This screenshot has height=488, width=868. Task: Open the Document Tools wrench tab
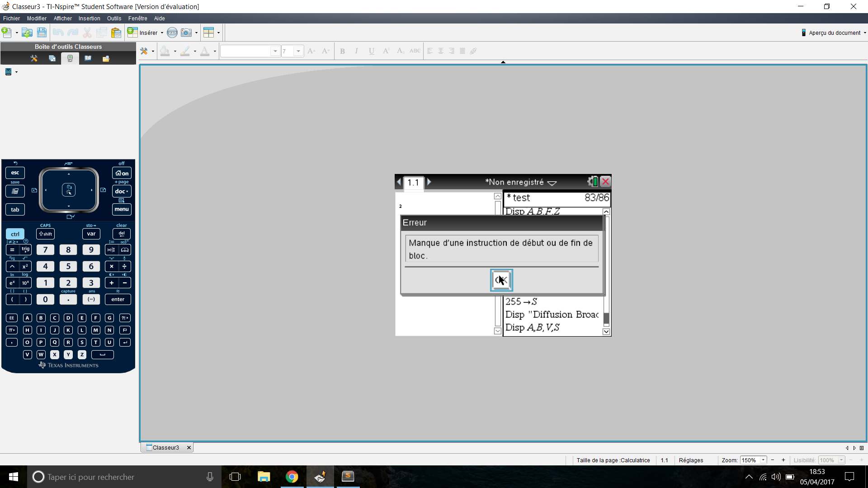pos(34,58)
